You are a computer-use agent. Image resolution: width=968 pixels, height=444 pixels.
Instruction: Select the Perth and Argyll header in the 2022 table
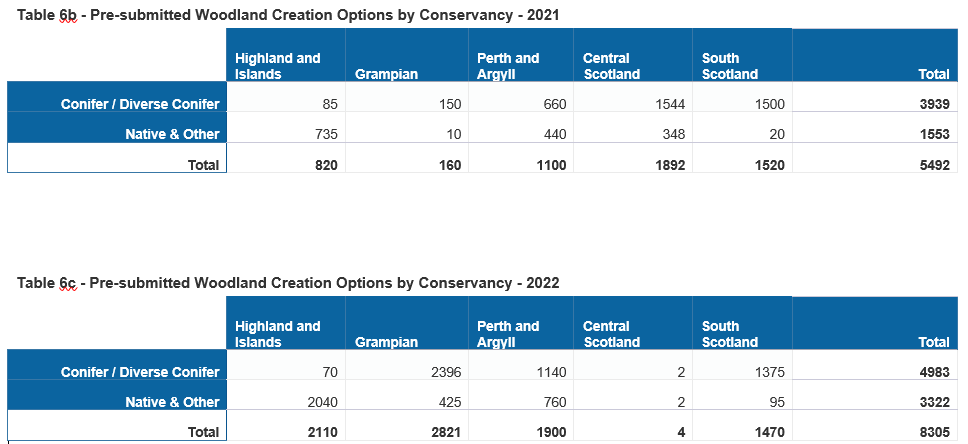pyautogui.click(x=508, y=334)
